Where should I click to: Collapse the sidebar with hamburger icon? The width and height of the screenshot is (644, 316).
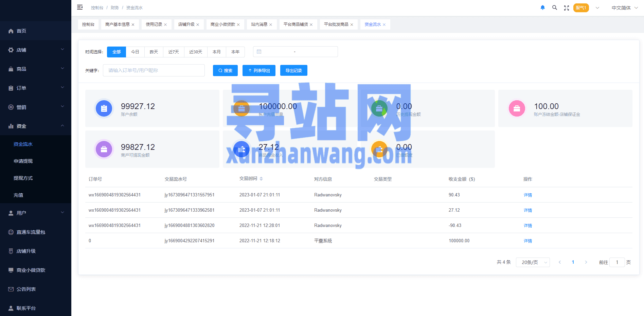pyautogui.click(x=80, y=7)
